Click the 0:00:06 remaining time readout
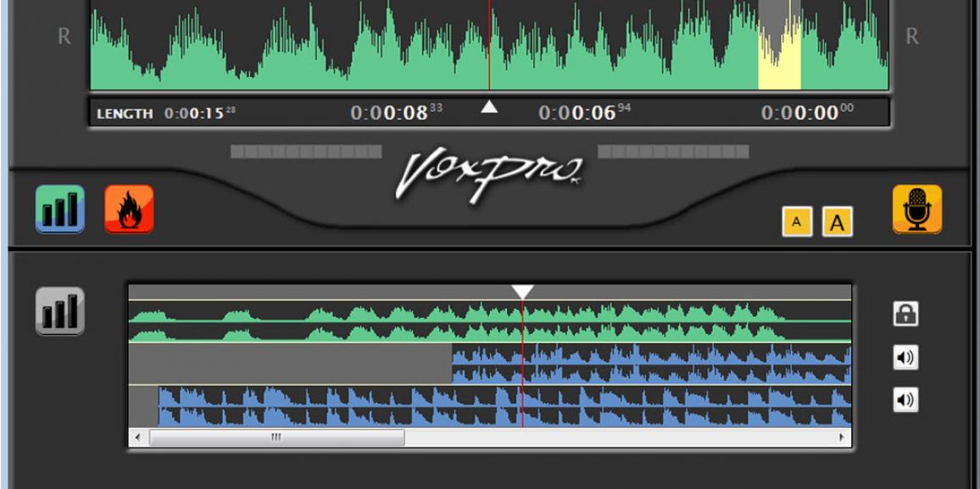 pyautogui.click(x=584, y=113)
